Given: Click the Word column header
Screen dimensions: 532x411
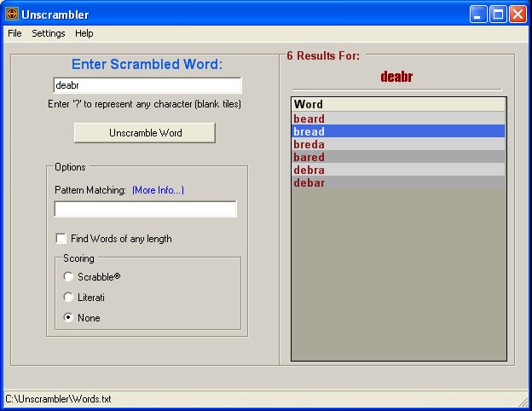Looking at the screenshot, I should (398, 104).
